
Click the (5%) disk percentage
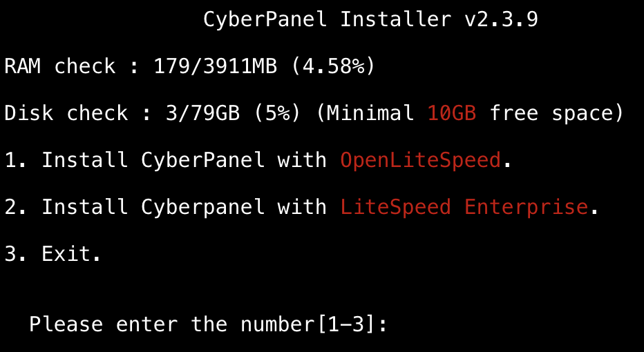277,113
